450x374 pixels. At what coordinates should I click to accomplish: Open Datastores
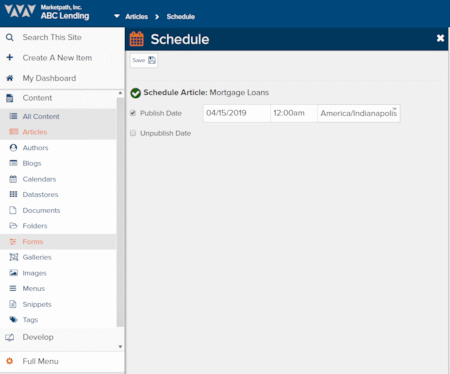[40, 195]
